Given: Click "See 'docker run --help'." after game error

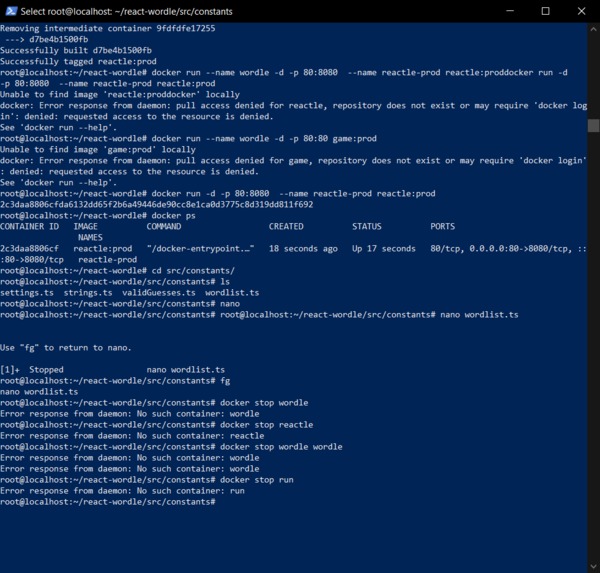Looking at the screenshot, I should [59, 183].
